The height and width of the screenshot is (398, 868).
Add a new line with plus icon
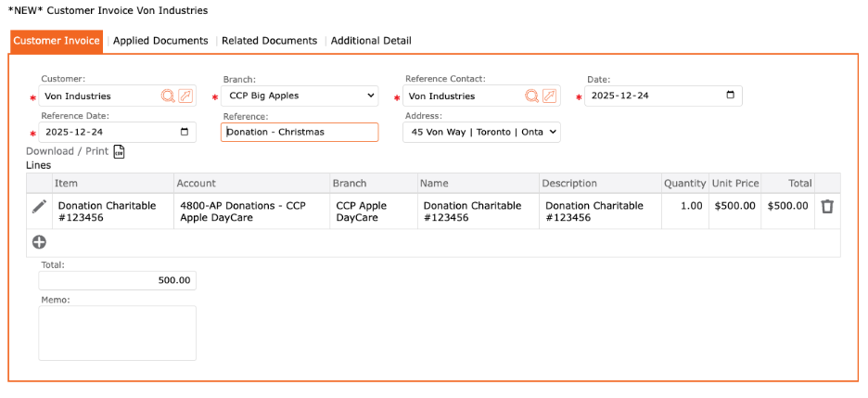[39, 242]
